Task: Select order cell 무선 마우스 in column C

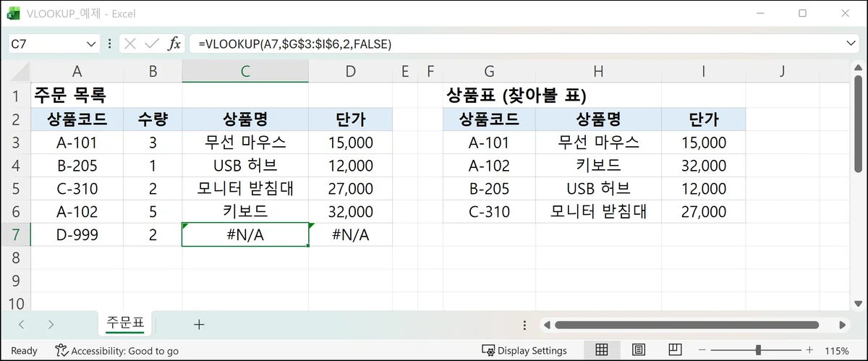Action: [245, 143]
